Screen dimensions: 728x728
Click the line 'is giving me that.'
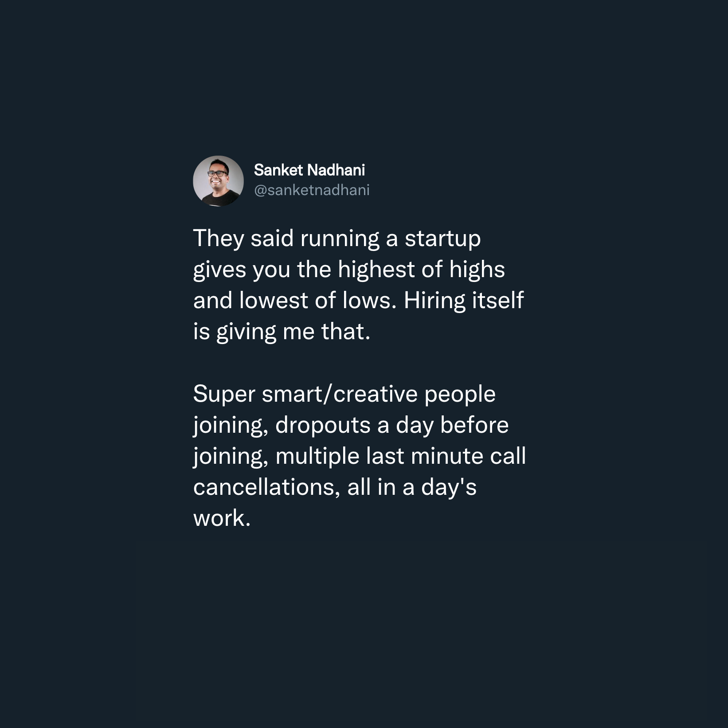click(x=282, y=332)
